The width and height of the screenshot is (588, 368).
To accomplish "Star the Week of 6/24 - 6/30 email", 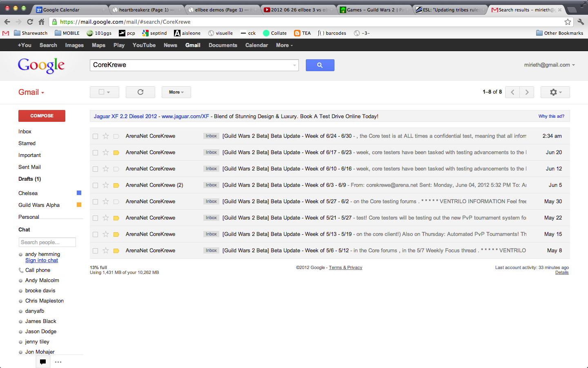I will (x=106, y=136).
